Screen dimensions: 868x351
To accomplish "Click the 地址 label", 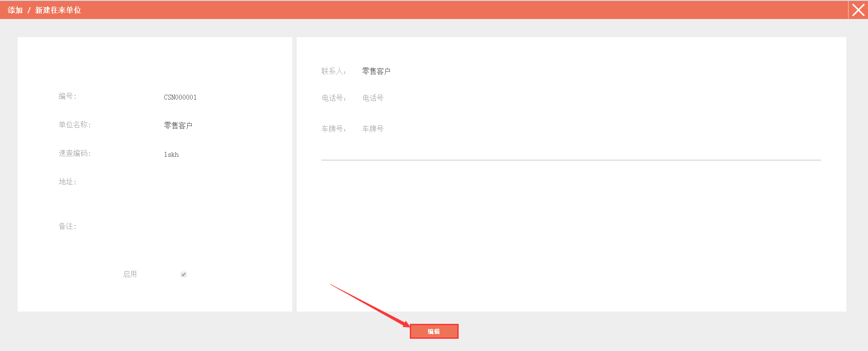I will (67, 182).
